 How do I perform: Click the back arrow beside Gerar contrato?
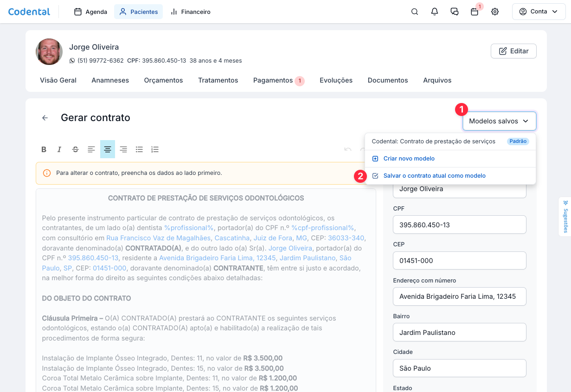(45, 118)
